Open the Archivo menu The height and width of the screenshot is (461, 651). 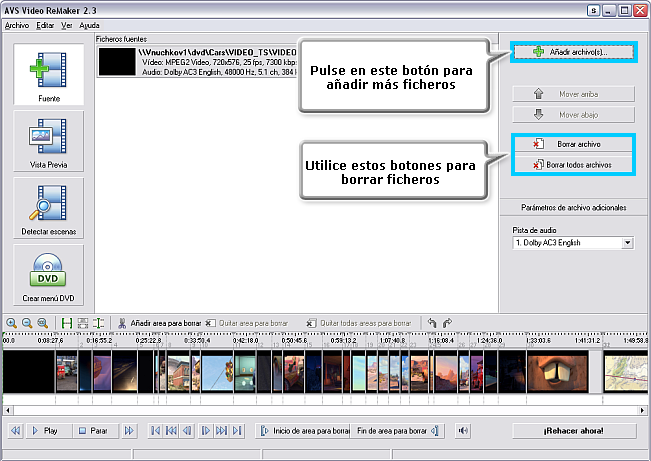tap(17, 25)
